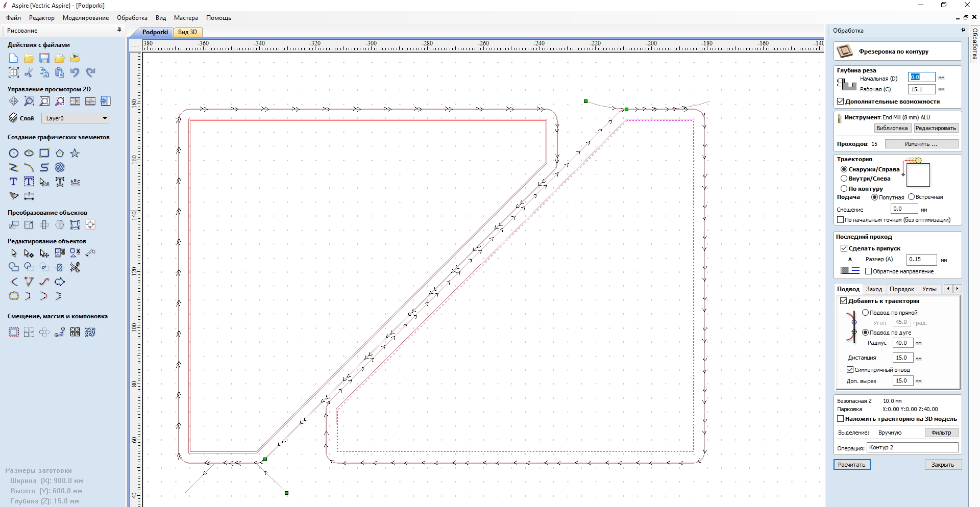Click the draw ellipse tool

click(x=29, y=153)
